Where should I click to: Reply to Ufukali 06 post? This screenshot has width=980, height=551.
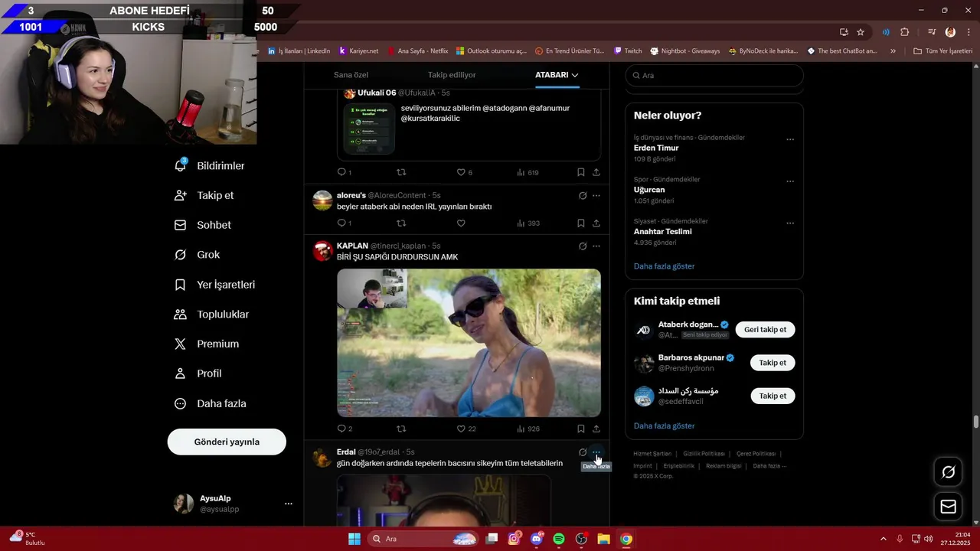[344, 172]
